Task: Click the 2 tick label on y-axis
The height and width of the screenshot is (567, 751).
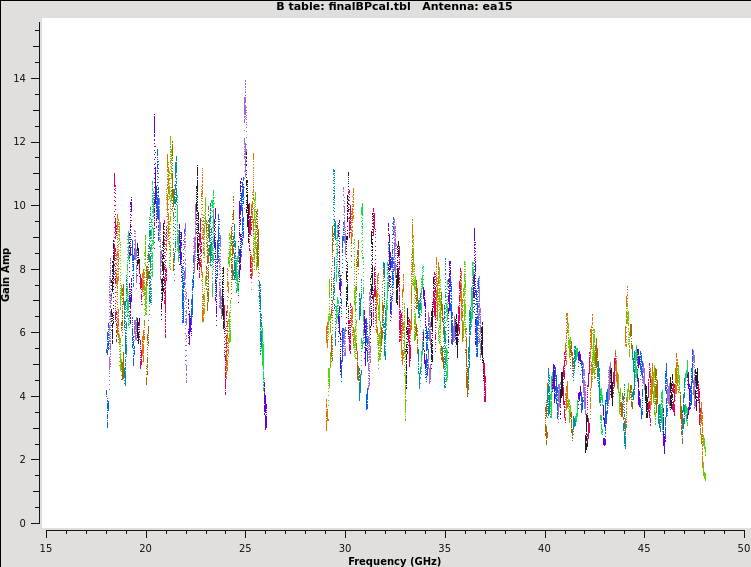Action: click(23, 460)
